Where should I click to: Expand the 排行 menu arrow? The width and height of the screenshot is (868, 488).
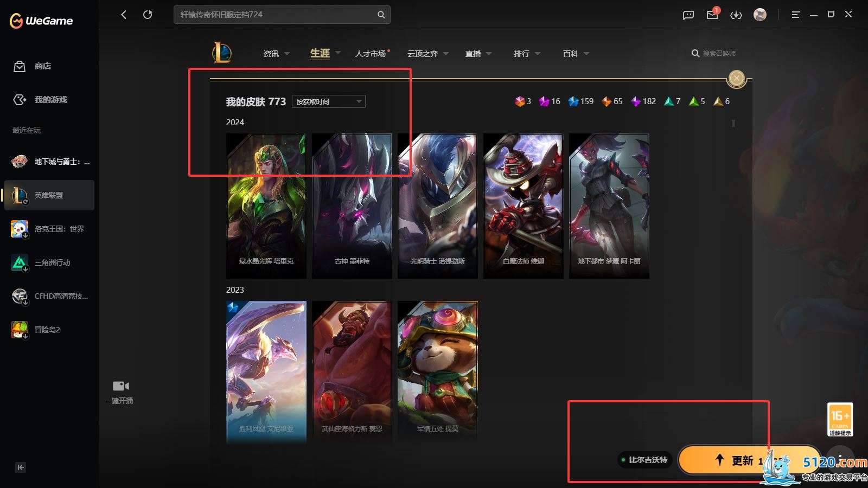click(538, 54)
